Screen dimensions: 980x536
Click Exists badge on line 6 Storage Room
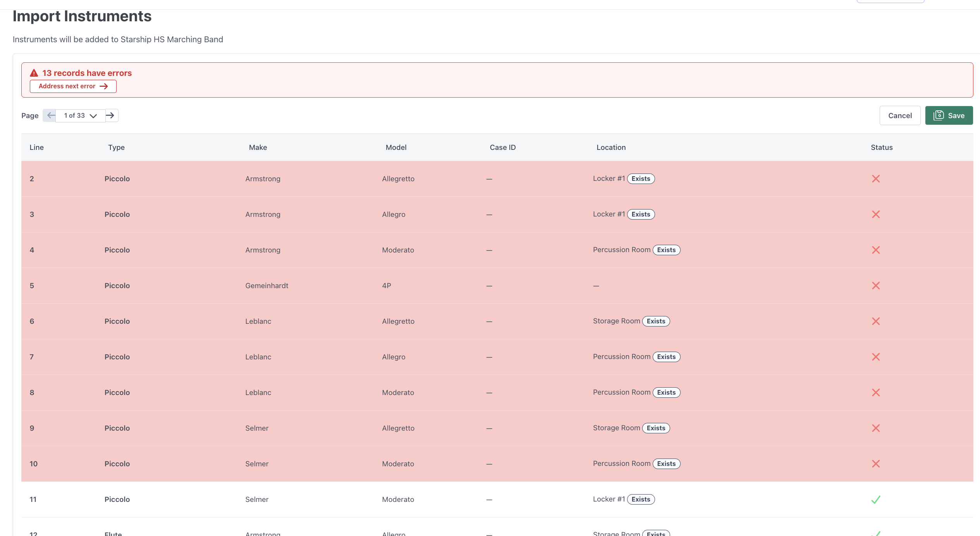point(655,321)
